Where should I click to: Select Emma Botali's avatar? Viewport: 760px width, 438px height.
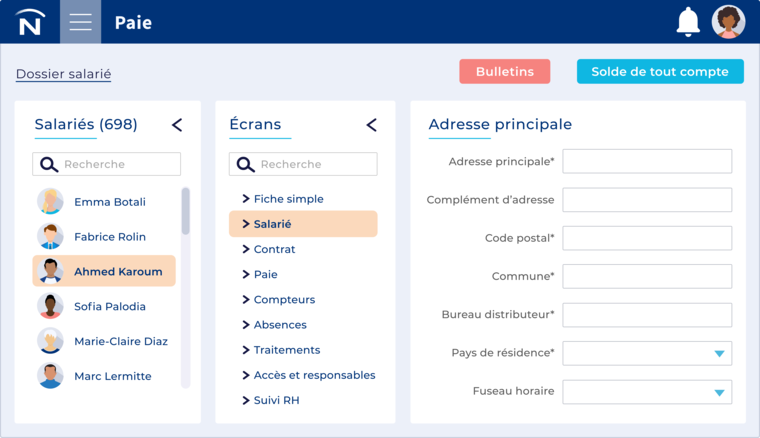(x=50, y=202)
